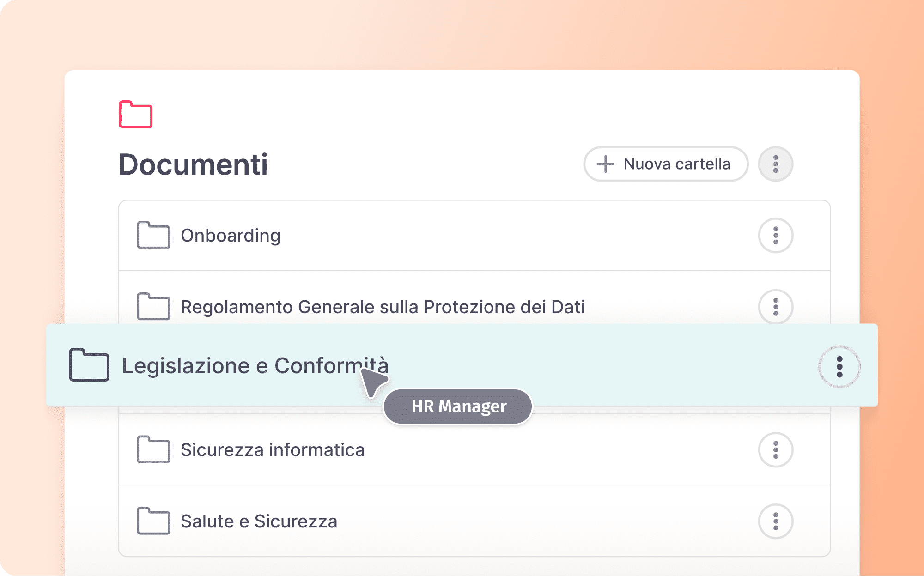The width and height of the screenshot is (924, 576).
Task: Open the three-dot menu for Onboarding
Action: pyautogui.click(x=776, y=236)
